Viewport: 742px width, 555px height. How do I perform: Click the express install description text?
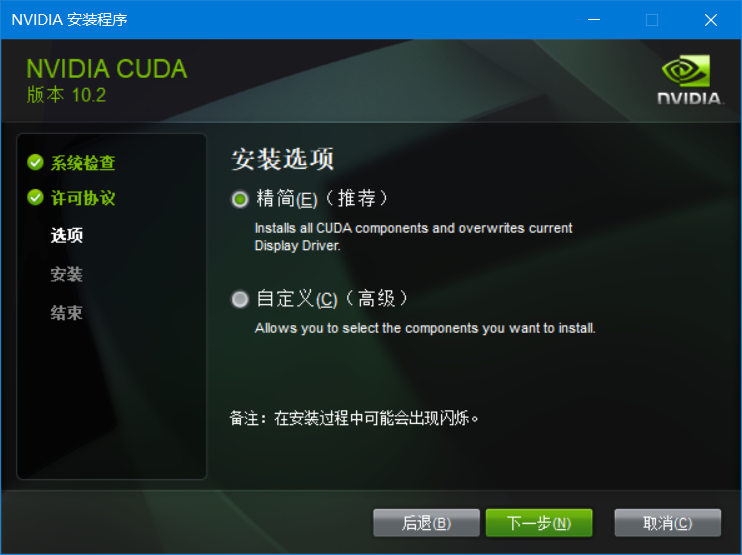[x=414, y=237]
